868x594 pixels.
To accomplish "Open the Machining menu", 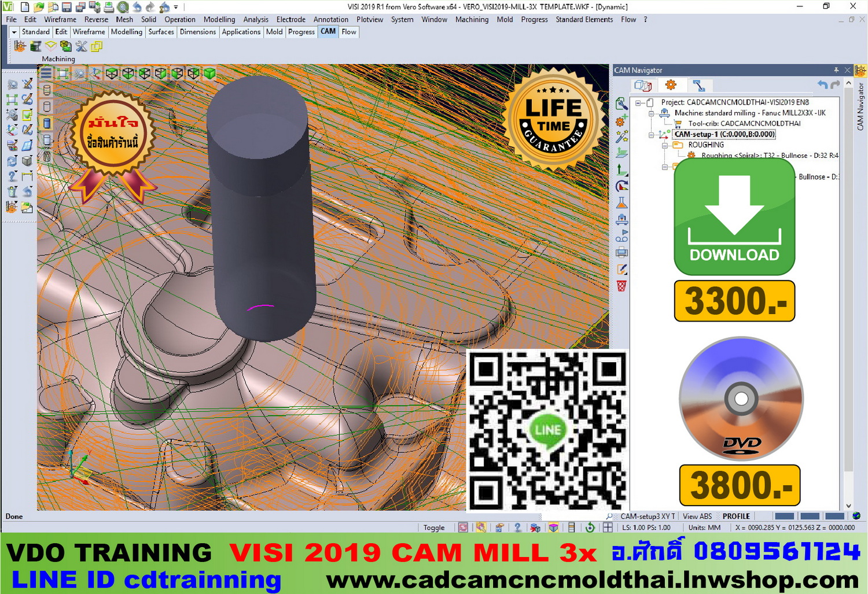I will 471,19.
